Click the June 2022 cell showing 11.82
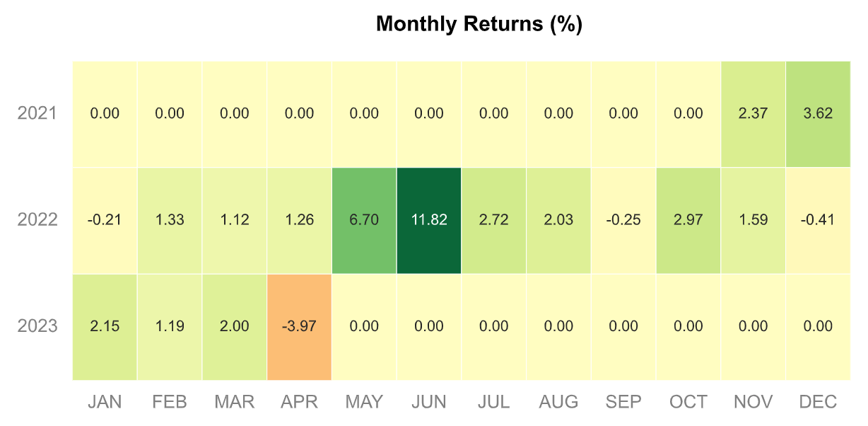This screenshot has height=426, width=868. (x=429, y=220)
